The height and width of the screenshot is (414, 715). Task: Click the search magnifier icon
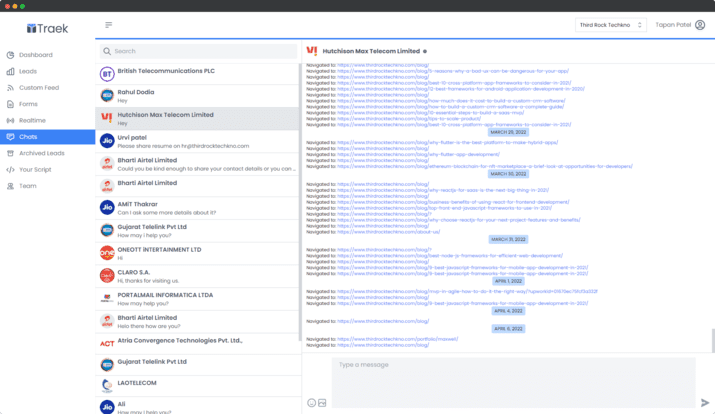107,51
